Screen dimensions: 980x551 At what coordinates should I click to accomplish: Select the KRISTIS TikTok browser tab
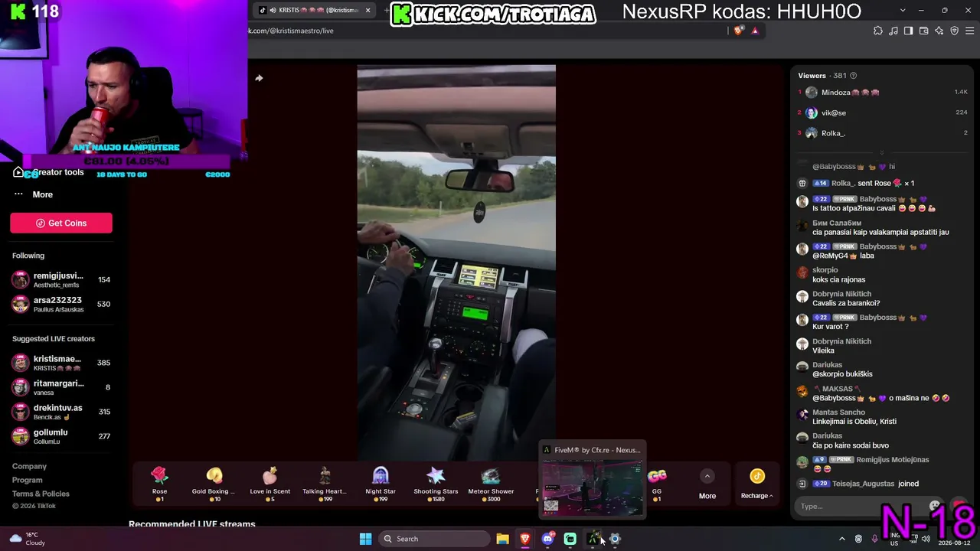315,10
